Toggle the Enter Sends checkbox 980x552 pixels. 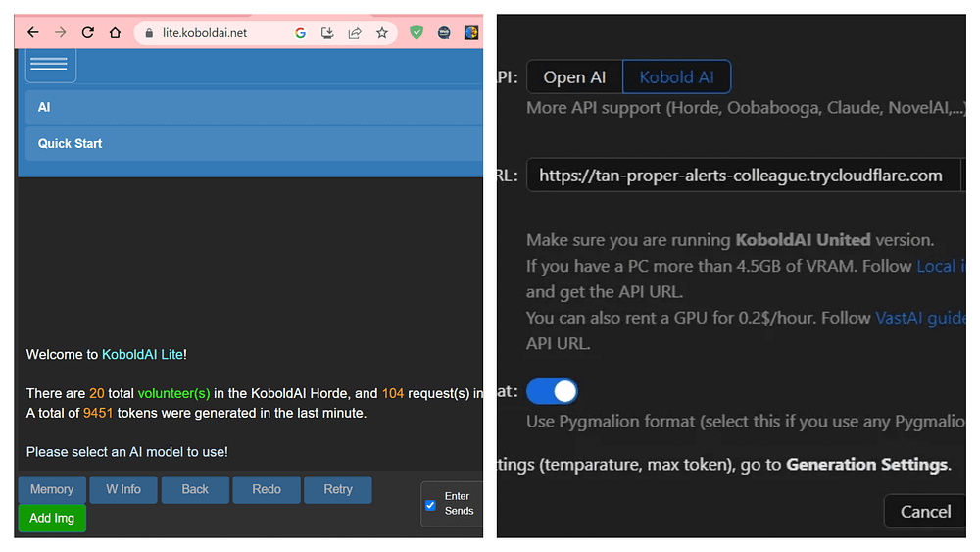(430, 505)
